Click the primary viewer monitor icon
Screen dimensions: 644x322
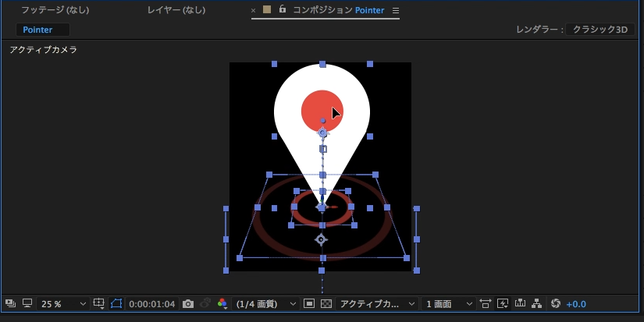(27, 303)
